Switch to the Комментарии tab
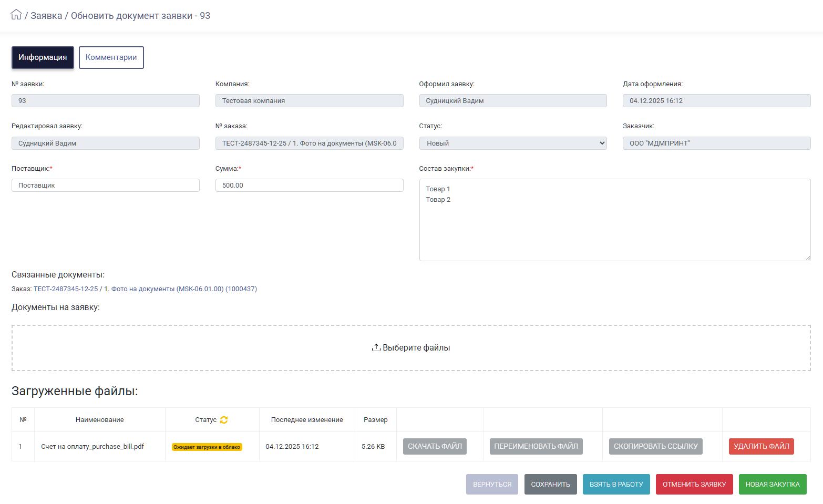 click(x=111, y=57)
